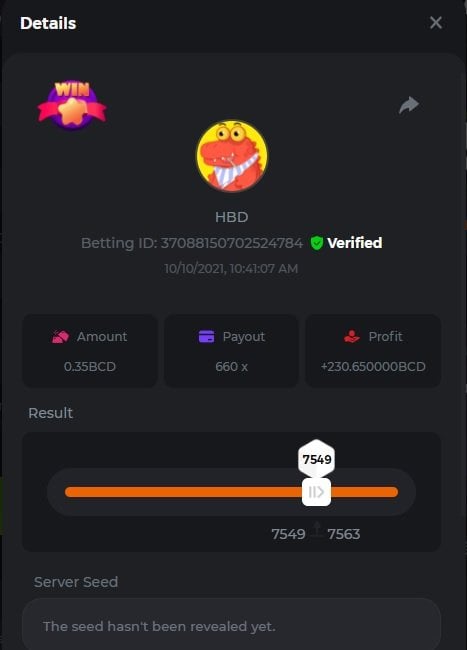Click the Server Seed field
This screenshot has height=650, width=467.
point(231,624)
